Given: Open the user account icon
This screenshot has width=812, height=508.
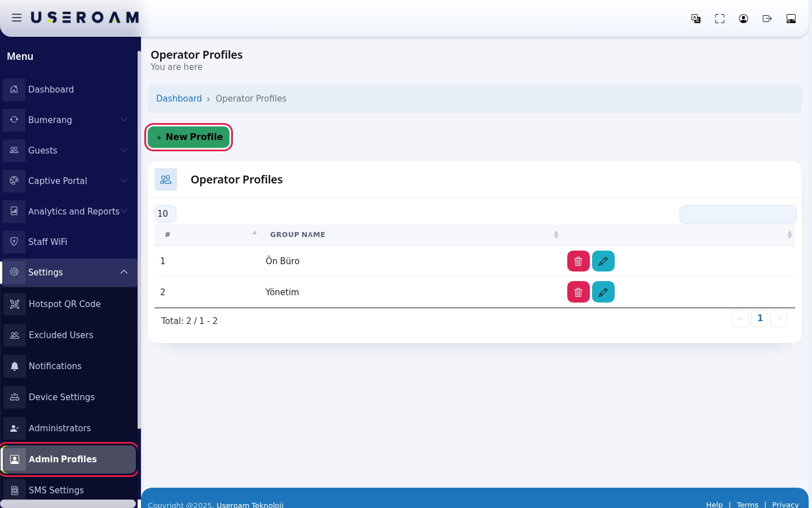Looking at the screenshot, I should click(x=743, y=19).
